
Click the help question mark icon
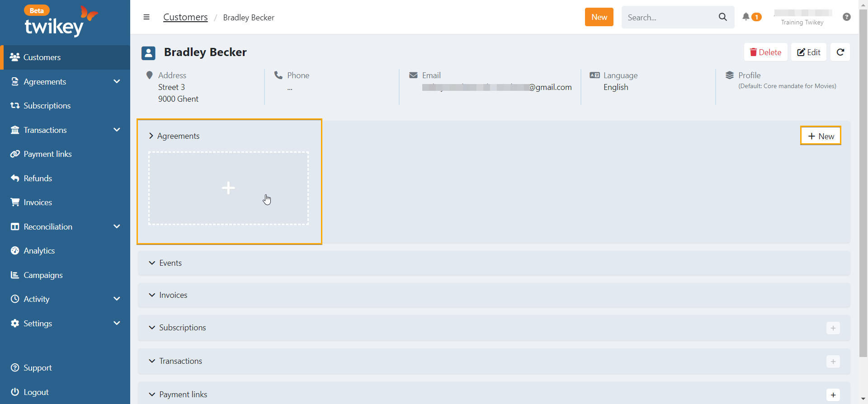point(846,17)
